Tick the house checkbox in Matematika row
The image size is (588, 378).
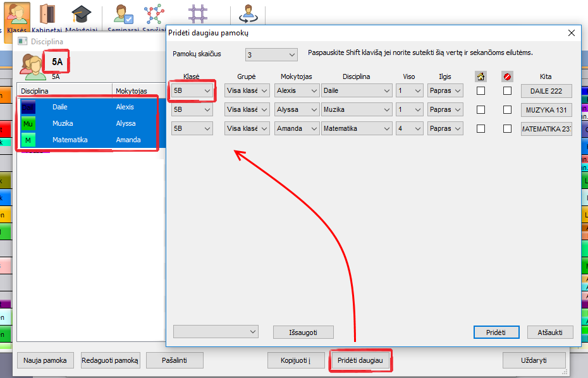coord(481,129)
